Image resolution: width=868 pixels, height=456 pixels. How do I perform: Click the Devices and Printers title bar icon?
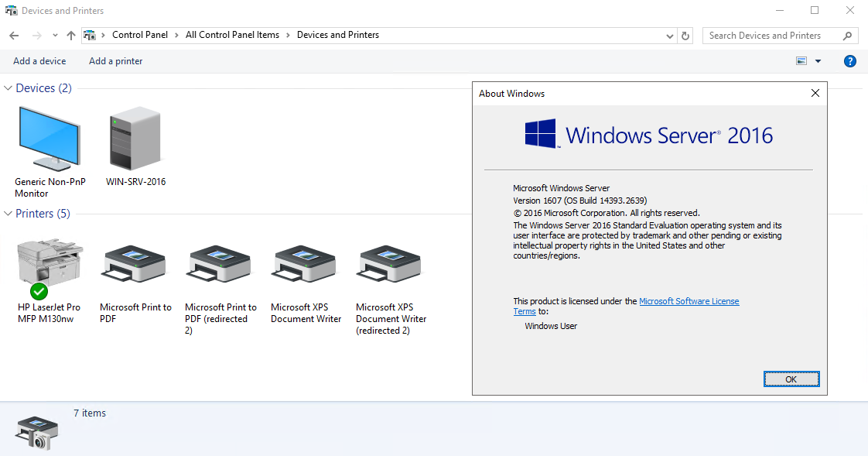11,11
